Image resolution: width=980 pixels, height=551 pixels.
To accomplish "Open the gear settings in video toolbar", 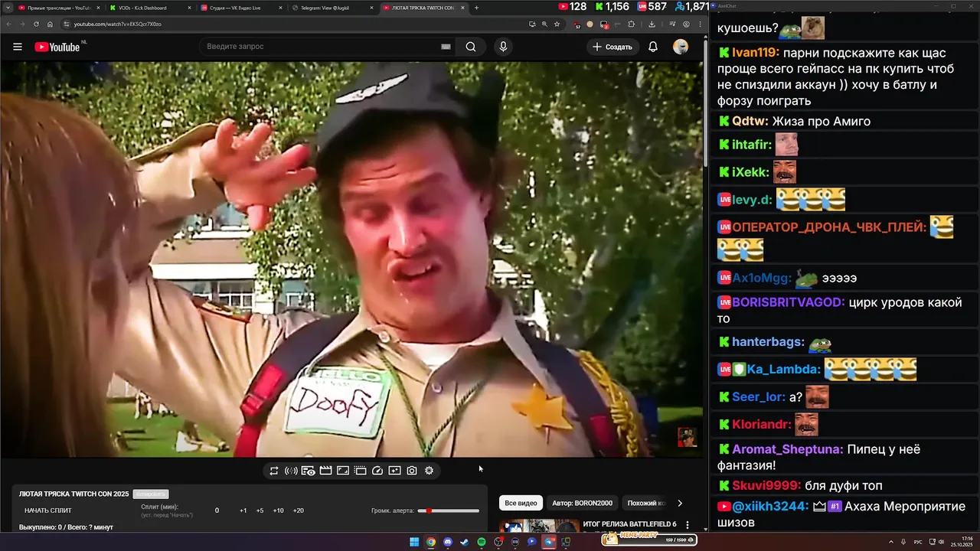I will click(429, 471).
